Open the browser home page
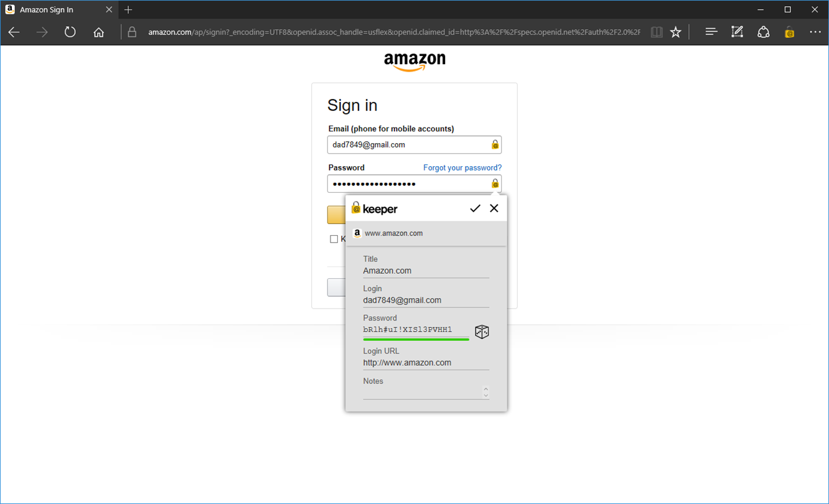The width and height of the screenshot is (829, 504). 98,32
